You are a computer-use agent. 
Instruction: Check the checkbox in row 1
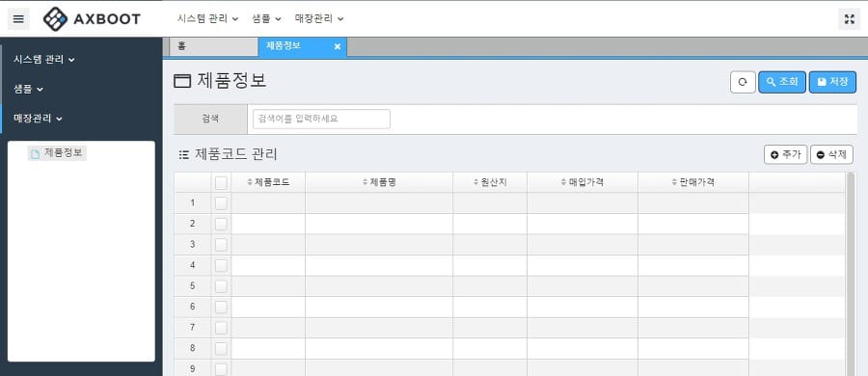(x=221, y=203)
